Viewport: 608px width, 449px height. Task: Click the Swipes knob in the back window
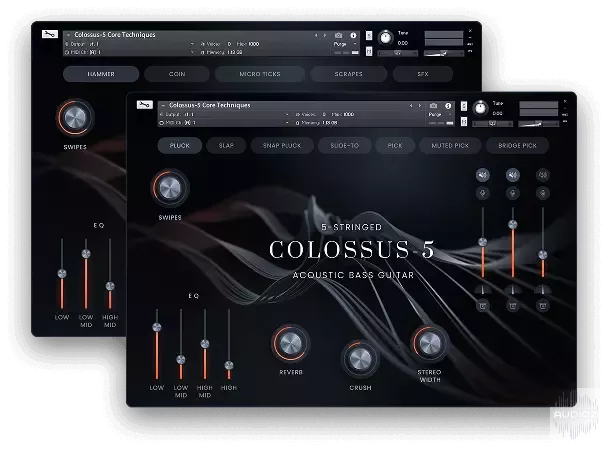(75, 118)
